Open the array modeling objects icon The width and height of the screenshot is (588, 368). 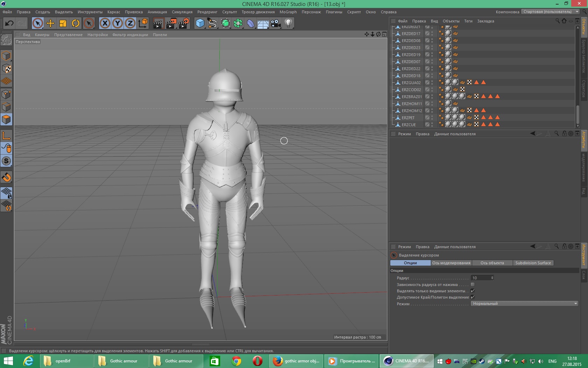238,23
